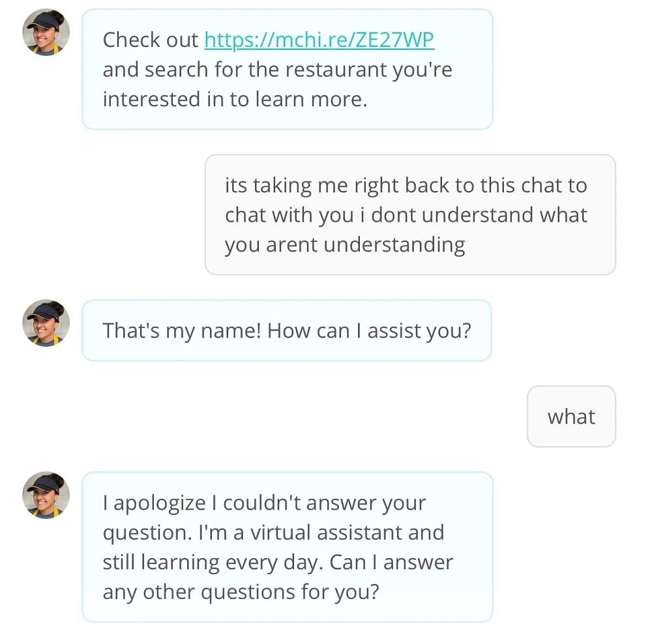Click the text "you arent understanding"
The height and width of the screenshot is (644, 652).
click(345, 245)
